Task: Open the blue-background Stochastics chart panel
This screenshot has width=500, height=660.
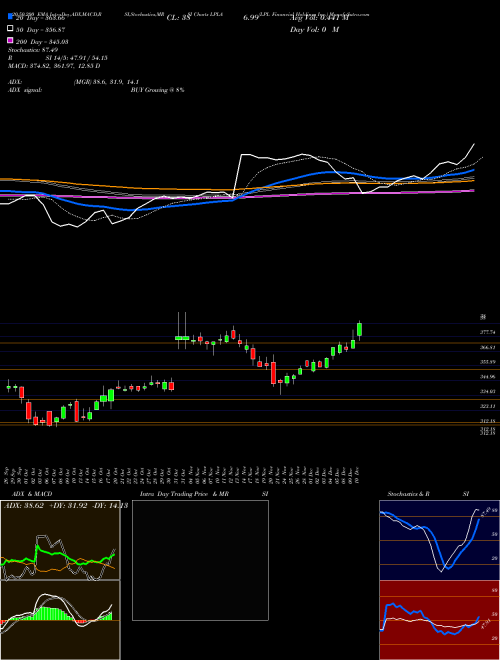Action: [439, 540]
